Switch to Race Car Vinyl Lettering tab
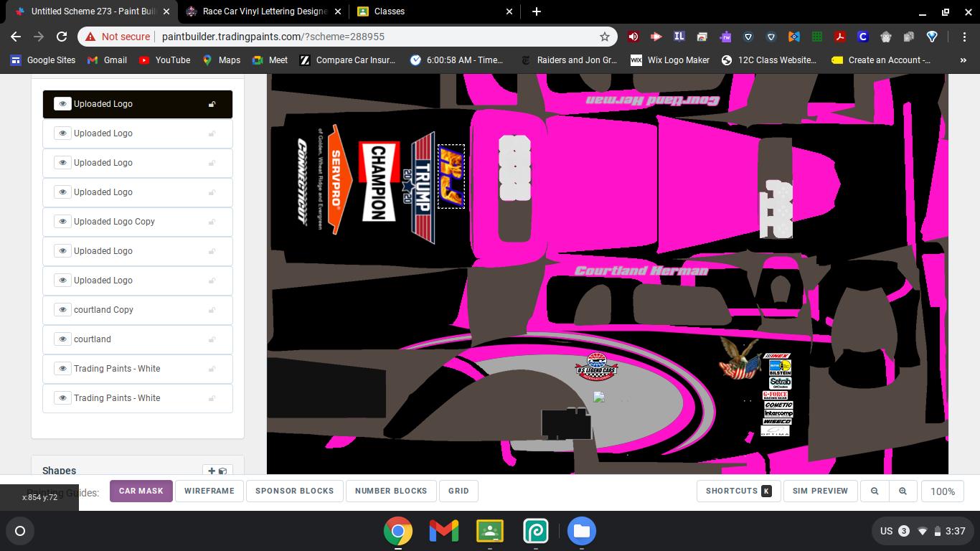980x551 pixels. tap(265, 11)
